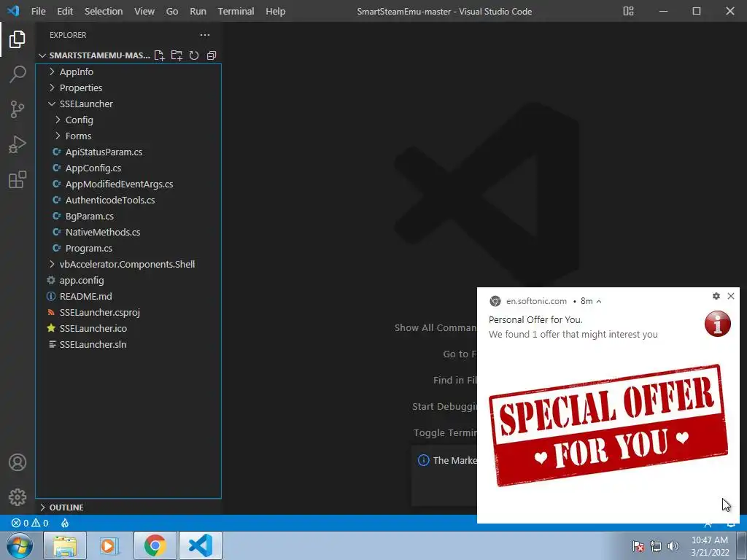The height and width of the screenshot is (560, 747).
Task: Click the Special Offer For You image
Action: point(608,425)
